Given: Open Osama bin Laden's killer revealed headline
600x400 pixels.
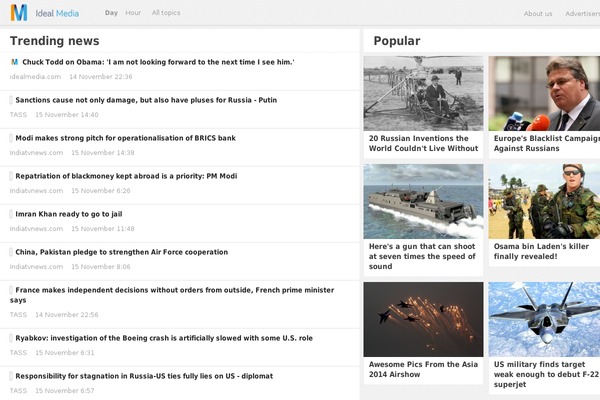Looking at the screenshot, I should tap(541, 251).
